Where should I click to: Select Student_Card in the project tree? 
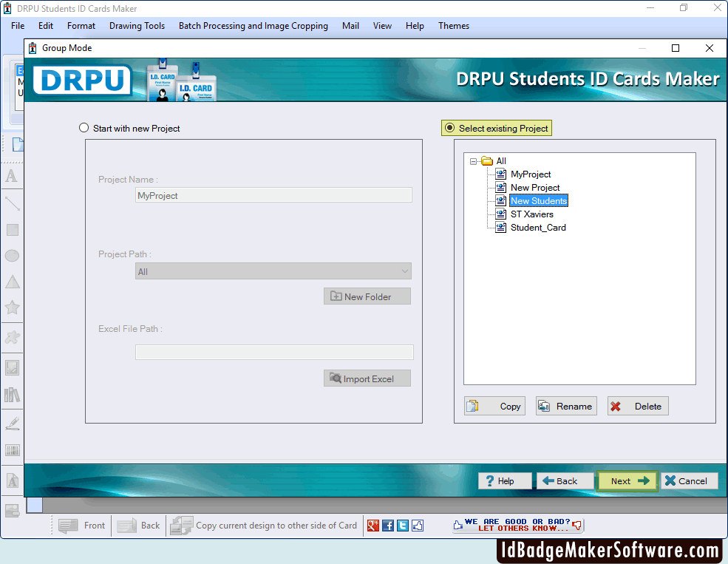pyautogui.click(x=538, y=228)
